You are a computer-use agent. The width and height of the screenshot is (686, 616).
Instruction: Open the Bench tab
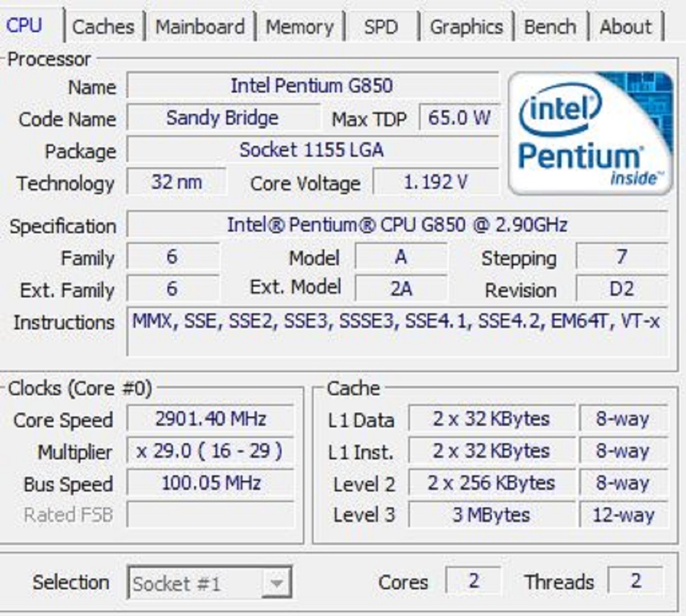click(x=550, y=27)
